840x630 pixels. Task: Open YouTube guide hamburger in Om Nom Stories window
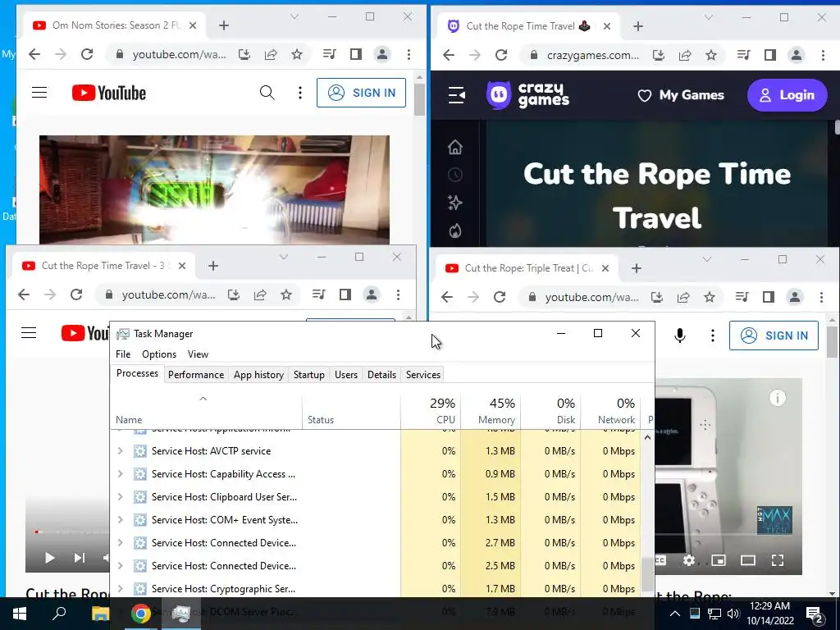tap(39, 93)
